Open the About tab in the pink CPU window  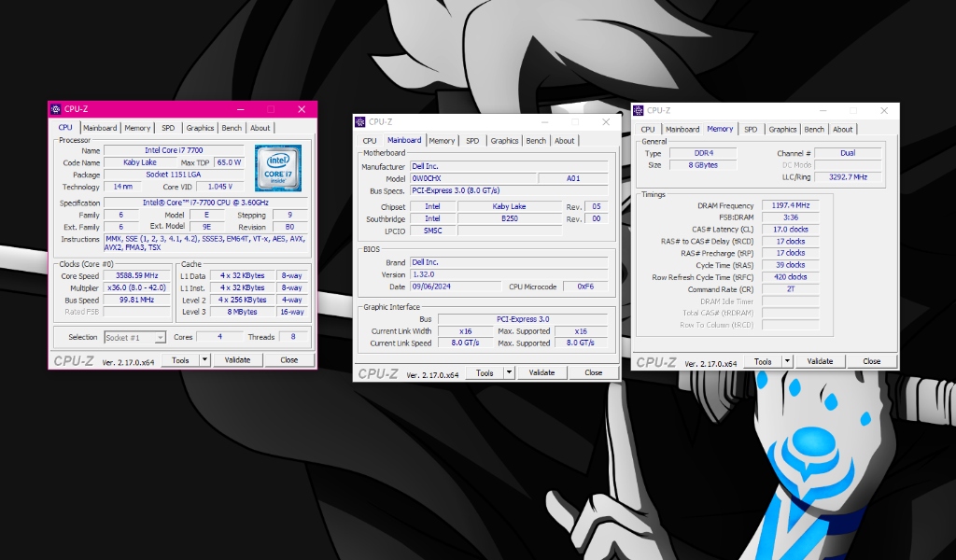260,128
